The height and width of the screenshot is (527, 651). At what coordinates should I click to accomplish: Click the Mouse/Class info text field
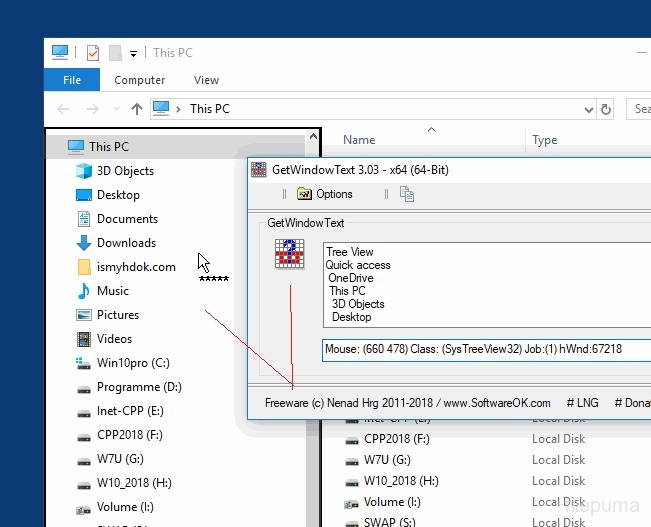[x=485, y=350]
